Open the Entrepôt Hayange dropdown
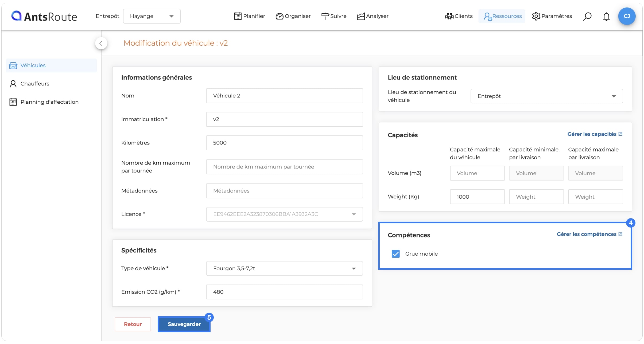Screen dimensions: 644x344 coord(152,16)
